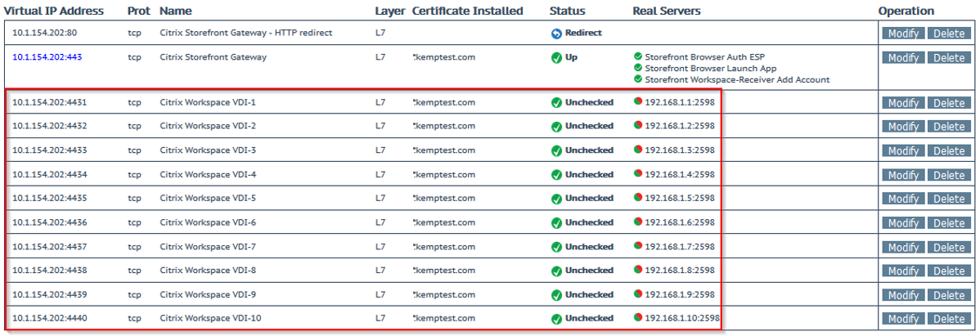Click real server status dot beside 192.168.1.1:2598

click(x=638, y=101)
